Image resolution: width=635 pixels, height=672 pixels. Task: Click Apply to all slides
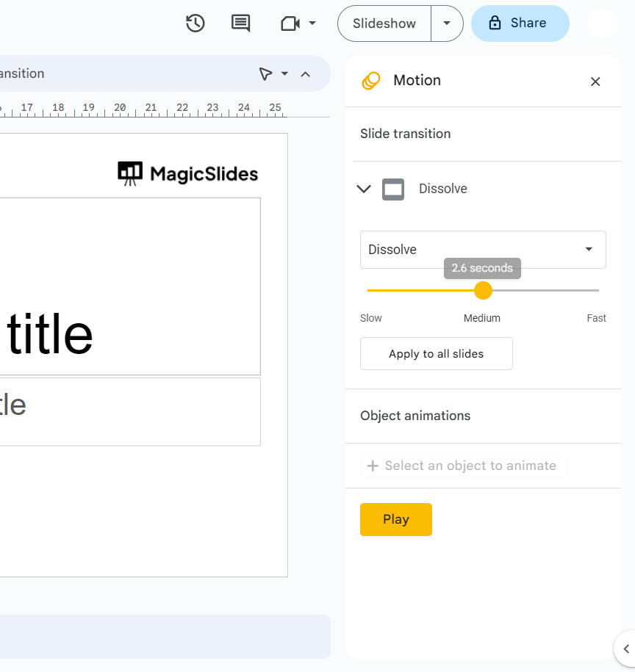436,354
